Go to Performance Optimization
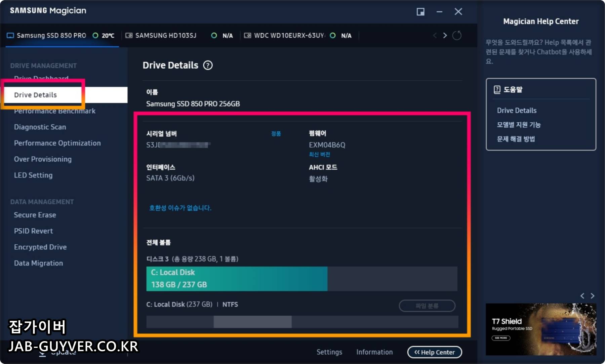The image size is (605, 364). click(57, 143)
